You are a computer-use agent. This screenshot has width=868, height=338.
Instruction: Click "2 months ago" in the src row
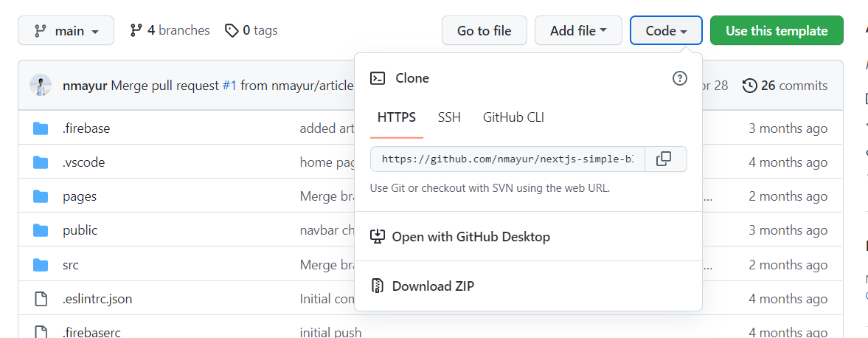click(788, 265)
